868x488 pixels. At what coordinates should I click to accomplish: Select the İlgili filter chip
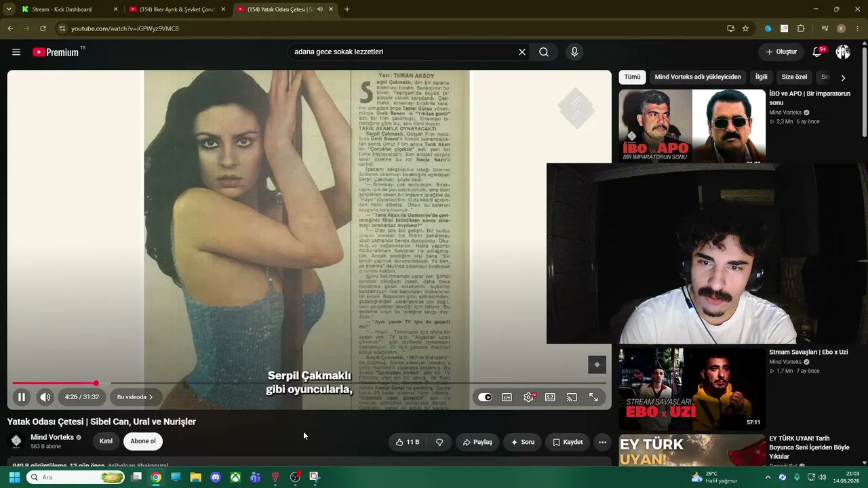point(762,77)
